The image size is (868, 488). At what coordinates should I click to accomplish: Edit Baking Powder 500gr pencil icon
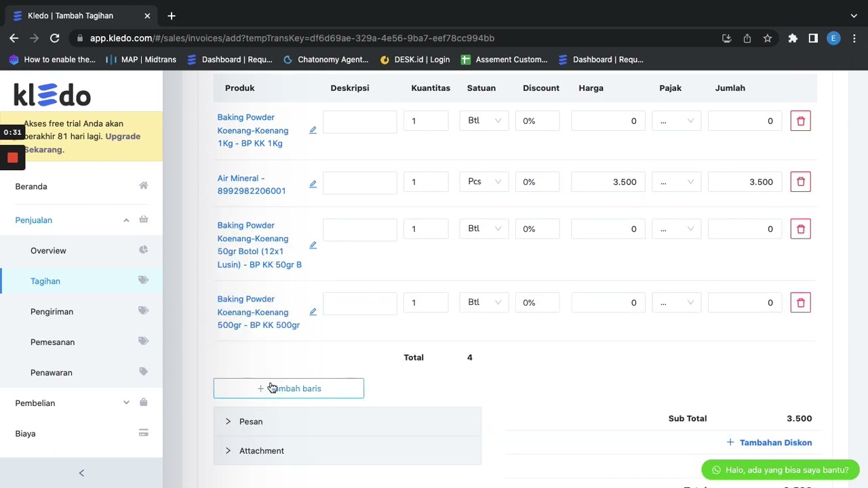tap(313, 312)
